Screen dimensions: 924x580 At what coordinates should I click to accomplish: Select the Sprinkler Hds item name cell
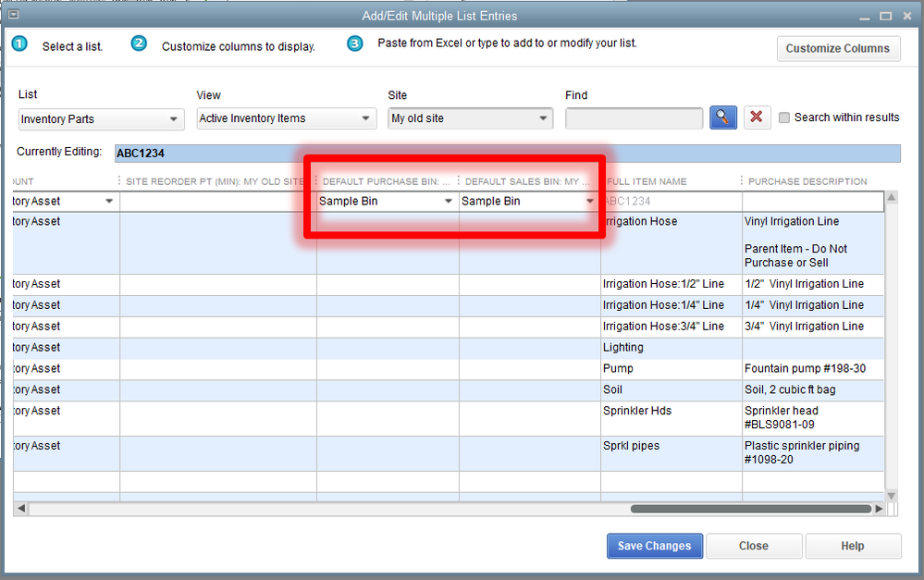point(637,411)
